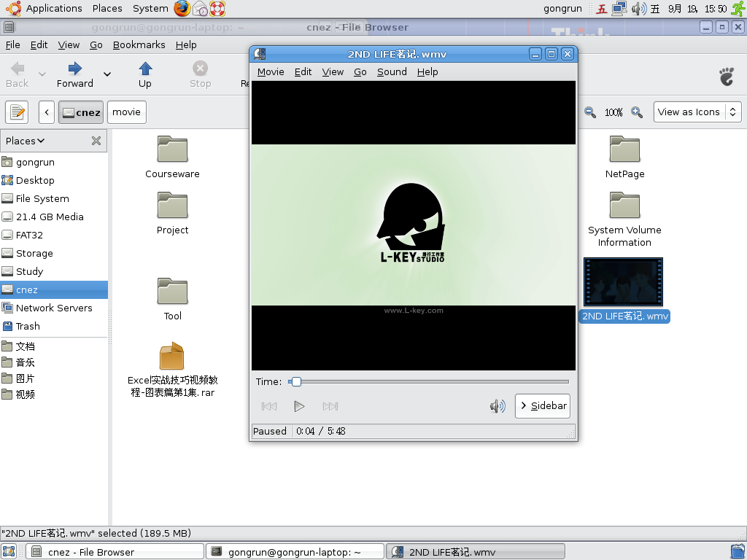Switch to the cnez File Browser taskbar button
The width and height of the screenshot is (747, 560).
[x=115, y=552]
